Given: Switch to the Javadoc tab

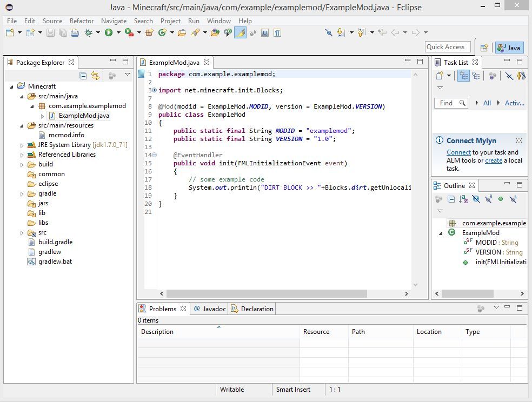Looking at the screenshot, I should [x=210, y=309].
